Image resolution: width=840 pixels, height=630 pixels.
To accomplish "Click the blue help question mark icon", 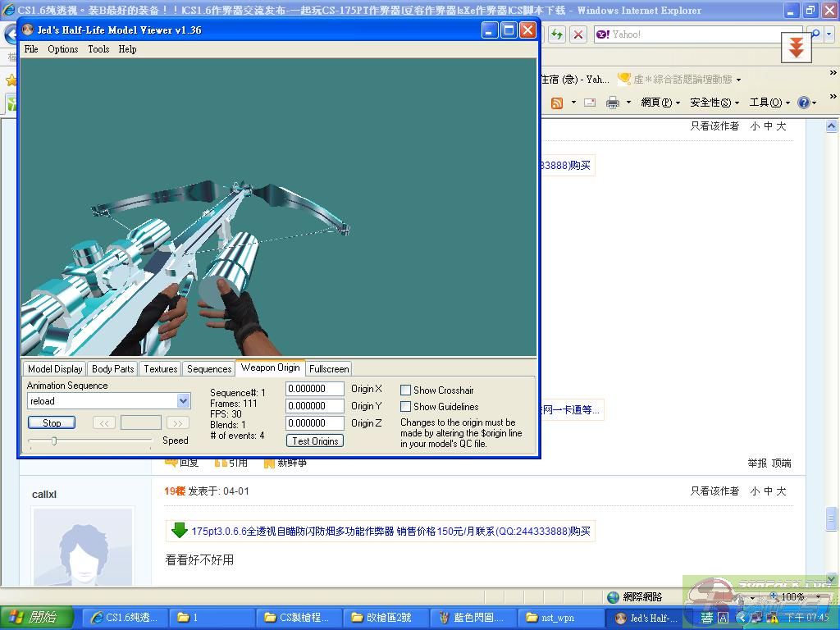I will [803, 103].
